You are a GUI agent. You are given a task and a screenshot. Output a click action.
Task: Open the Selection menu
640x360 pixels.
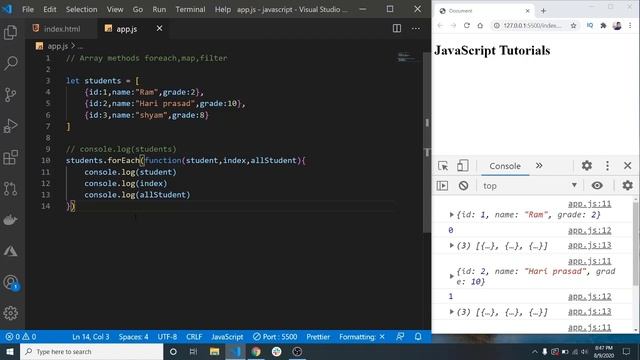[x=81, y=9]
